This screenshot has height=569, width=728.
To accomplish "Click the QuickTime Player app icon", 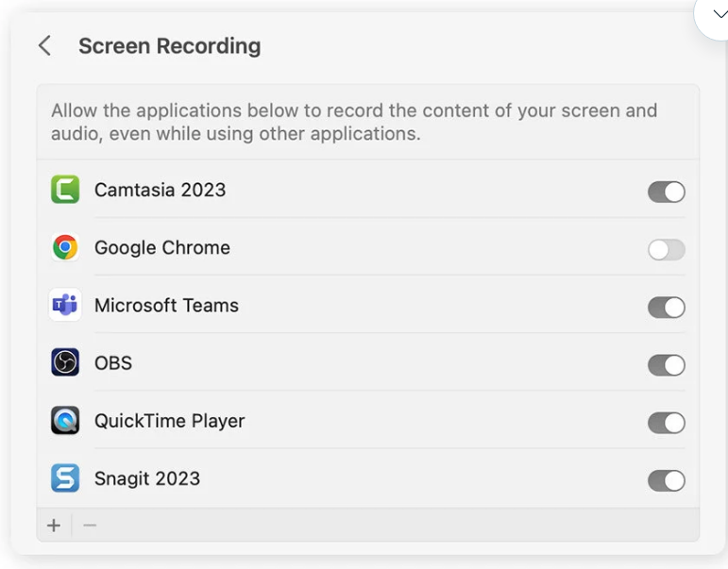I will coord(65,421).
